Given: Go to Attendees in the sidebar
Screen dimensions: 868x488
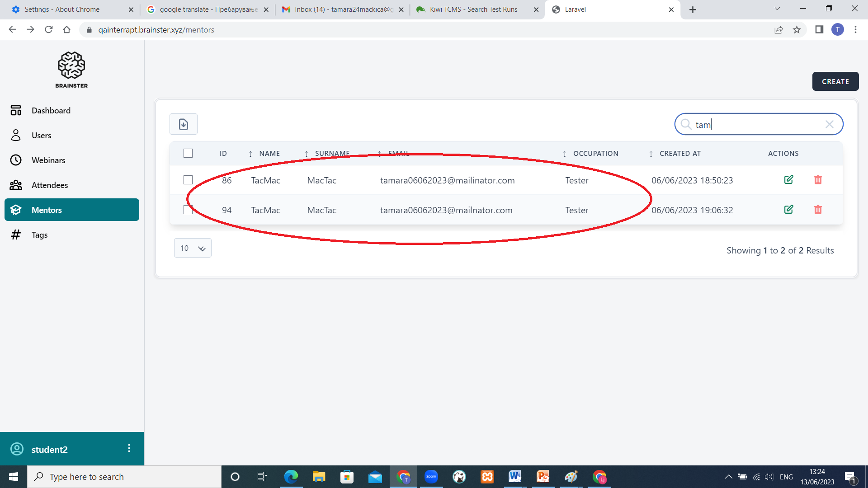Looking at the screenshot, I should [x=50, y=185].
